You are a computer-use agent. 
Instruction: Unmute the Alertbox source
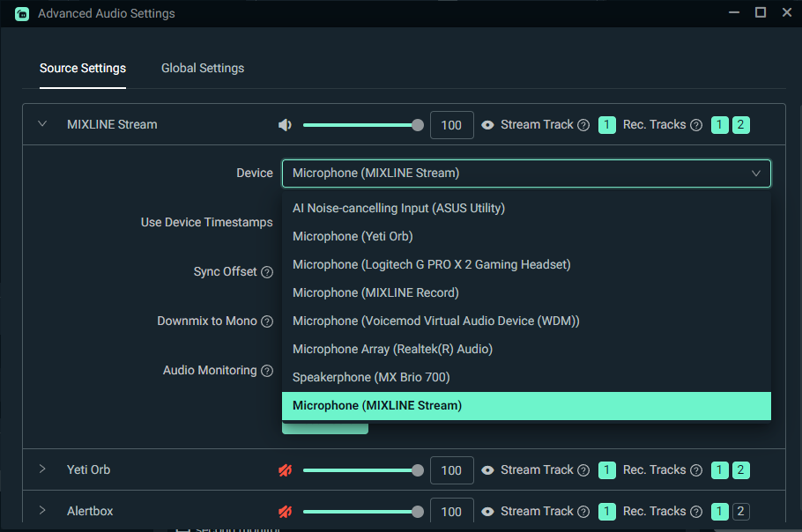pos(285,511)
